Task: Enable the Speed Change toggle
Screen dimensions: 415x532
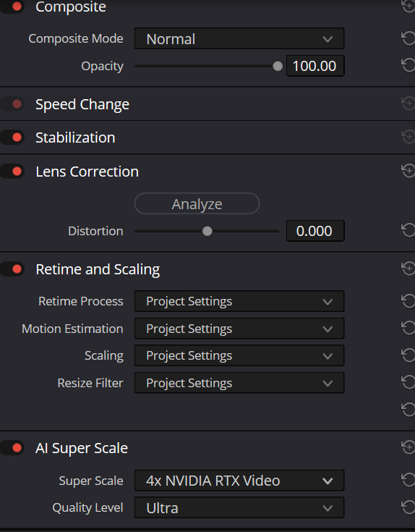Action: [x=12, y=104]
